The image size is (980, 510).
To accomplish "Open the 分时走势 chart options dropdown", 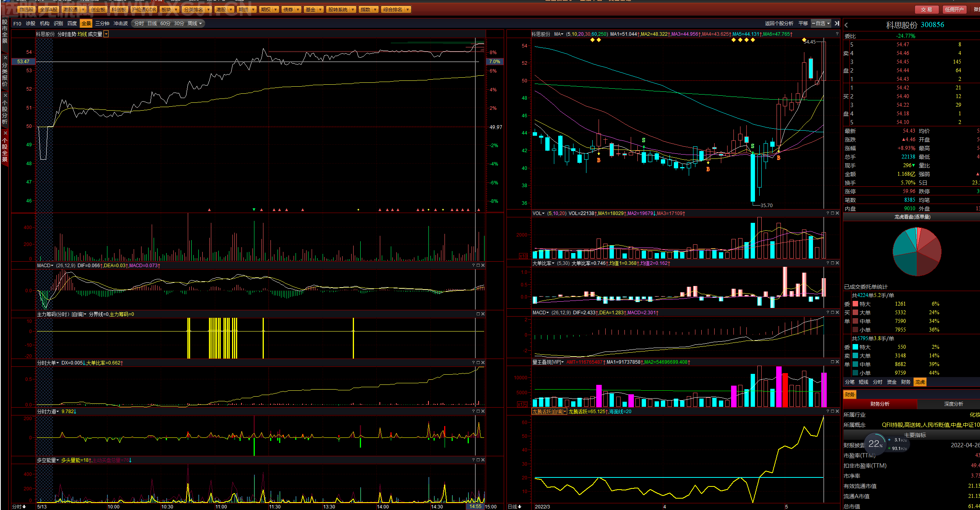I will pos(106,35).
